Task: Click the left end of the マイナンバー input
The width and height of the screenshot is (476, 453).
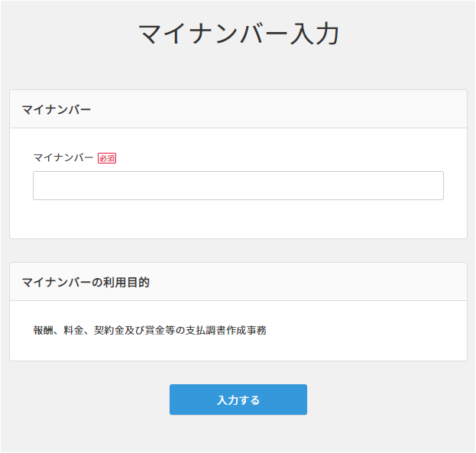Action: coord(42,186)
